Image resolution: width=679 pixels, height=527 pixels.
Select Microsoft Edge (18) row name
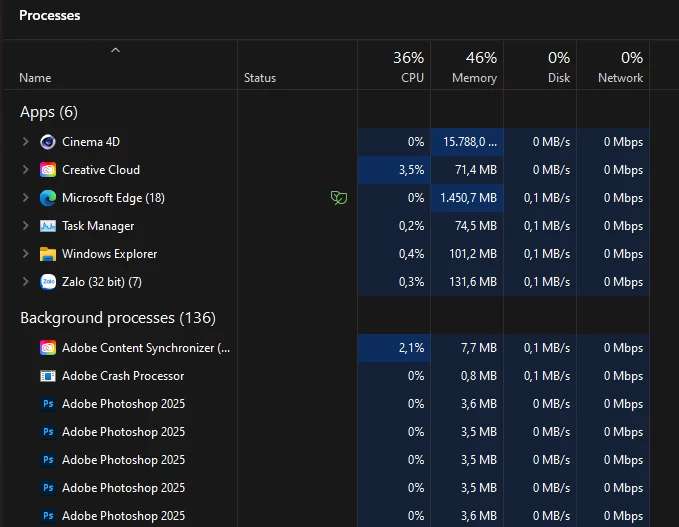click(x=113, y=198)
